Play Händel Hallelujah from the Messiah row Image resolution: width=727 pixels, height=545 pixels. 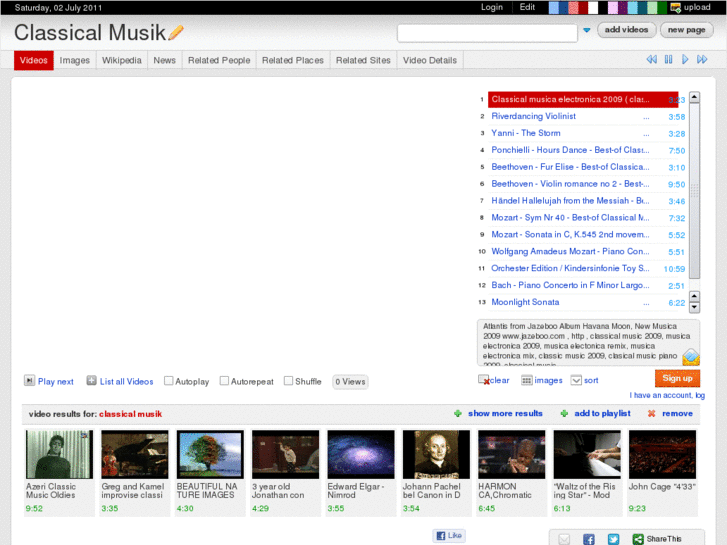coord(570,201)
